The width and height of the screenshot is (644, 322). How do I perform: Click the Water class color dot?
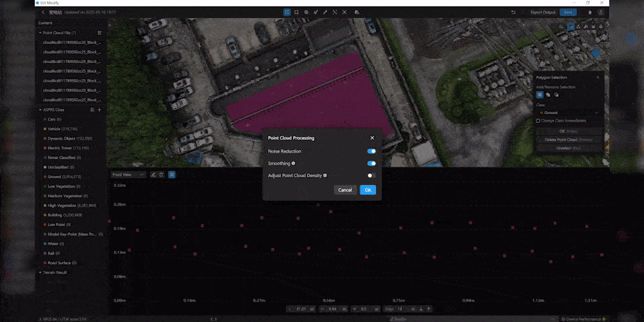coord(45,243)
